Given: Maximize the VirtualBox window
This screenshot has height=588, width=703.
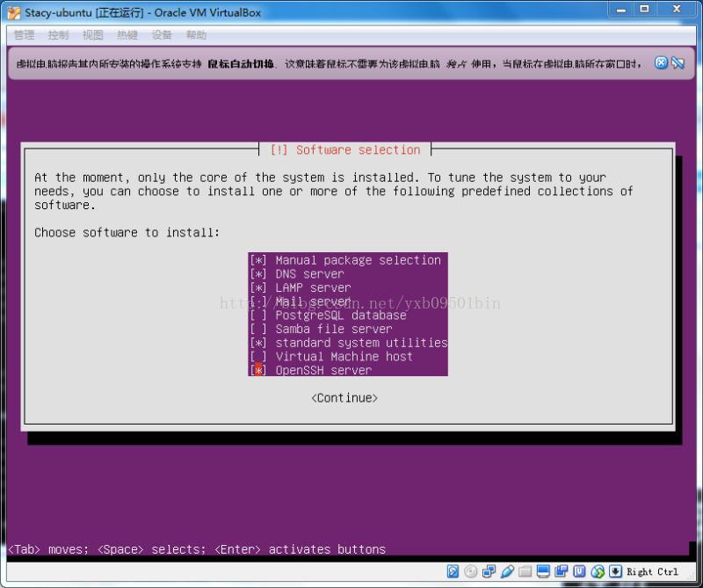Looking at the screenshot, I should click(x=644, y=10).
